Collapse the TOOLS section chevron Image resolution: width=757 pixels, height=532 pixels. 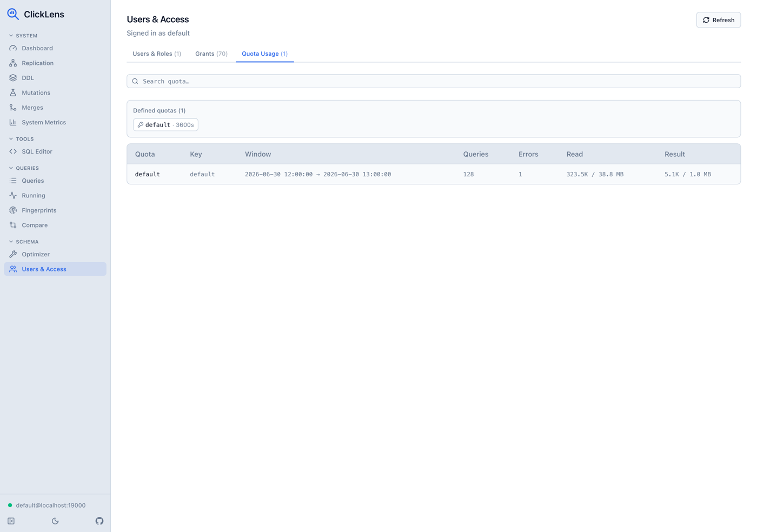[11, 139]
